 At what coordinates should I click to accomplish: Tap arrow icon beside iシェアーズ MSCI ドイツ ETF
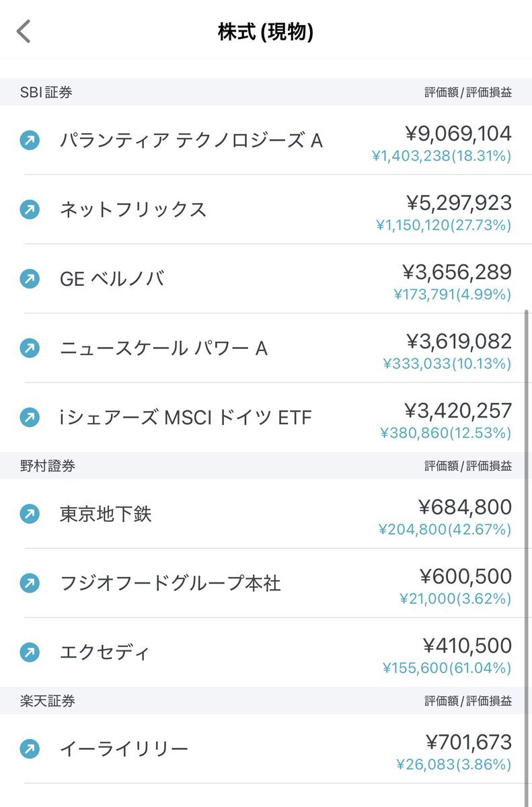point(30,418)
